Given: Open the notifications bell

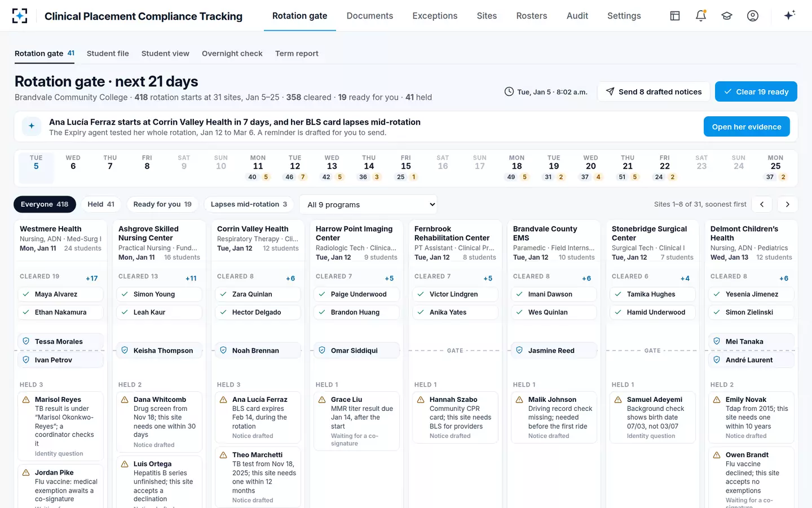Looking at the screenshot, I should [x=701, y=16].
